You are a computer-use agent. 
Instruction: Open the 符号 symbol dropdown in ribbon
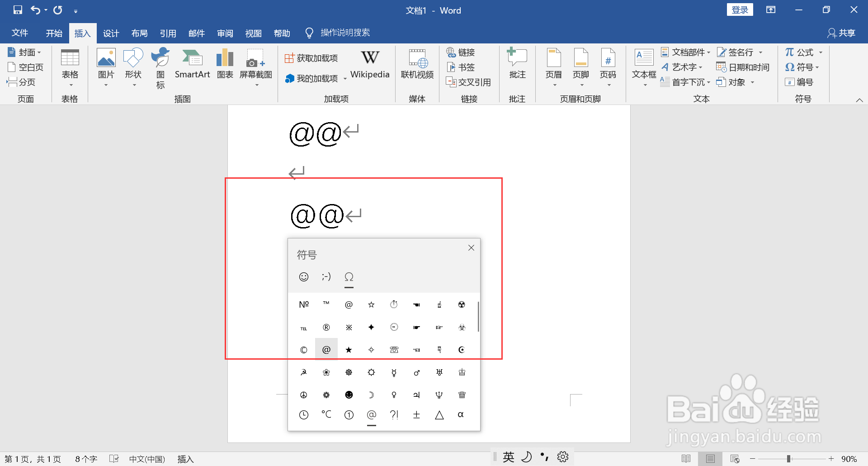coord(802,67)
